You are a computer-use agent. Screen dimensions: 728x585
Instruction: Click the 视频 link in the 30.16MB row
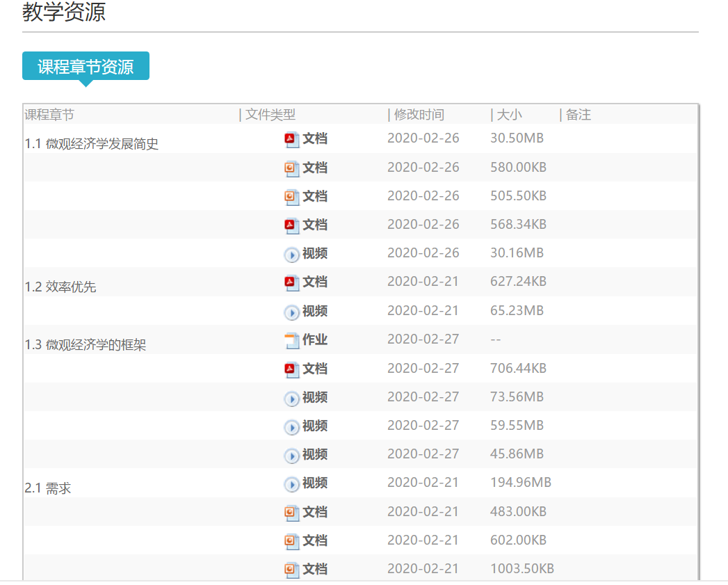(x=315, y=253)
